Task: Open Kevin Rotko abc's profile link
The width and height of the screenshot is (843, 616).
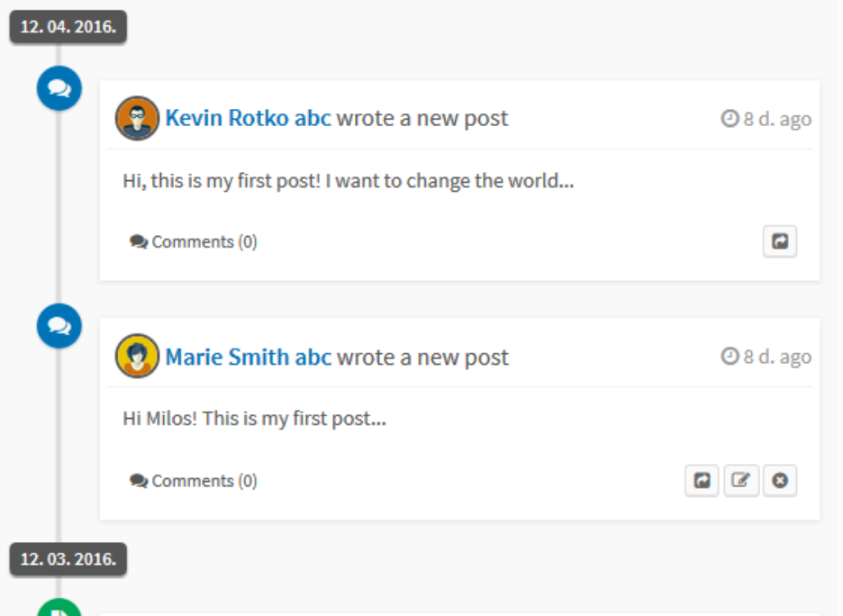Action: [x=248, y=118]
